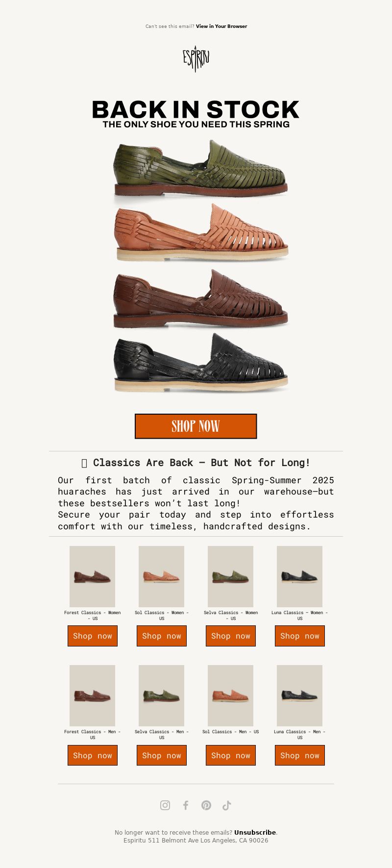
Task: Open the Luna Classics Men thumbnail
Action: click(299, 695)
